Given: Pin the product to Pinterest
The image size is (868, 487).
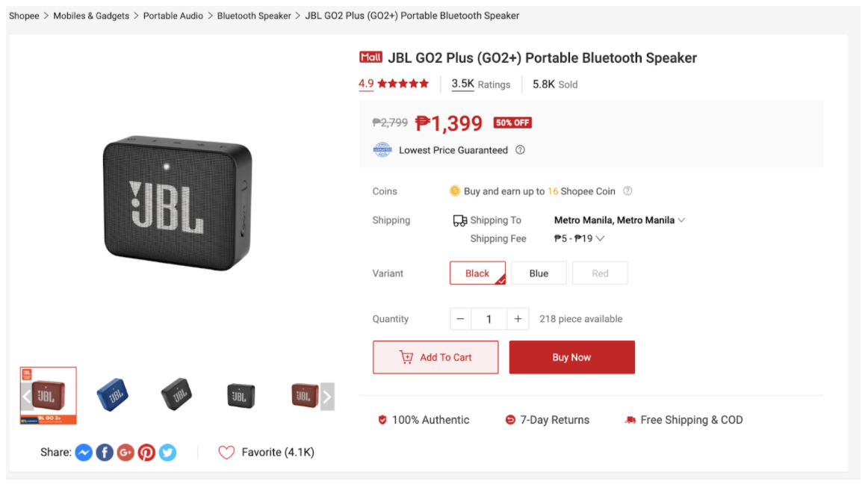Looking at the screenshot, I should [x=146, y=452].
